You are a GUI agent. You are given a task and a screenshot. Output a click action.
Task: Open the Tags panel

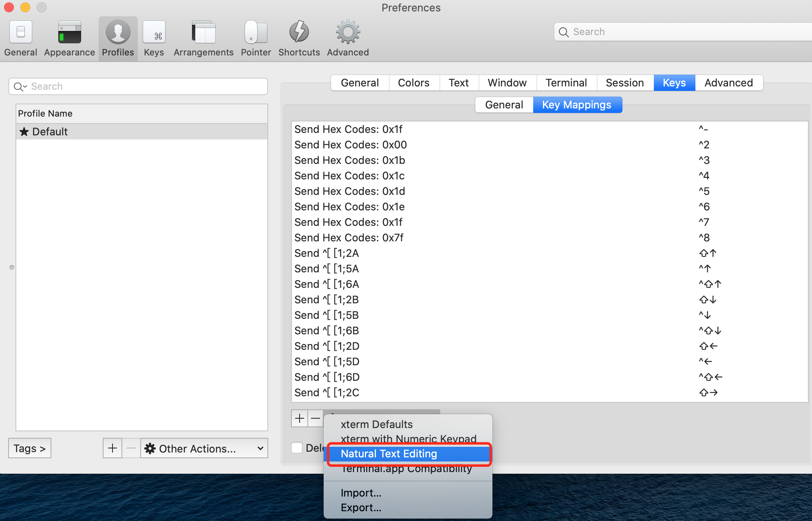(29, 448)
